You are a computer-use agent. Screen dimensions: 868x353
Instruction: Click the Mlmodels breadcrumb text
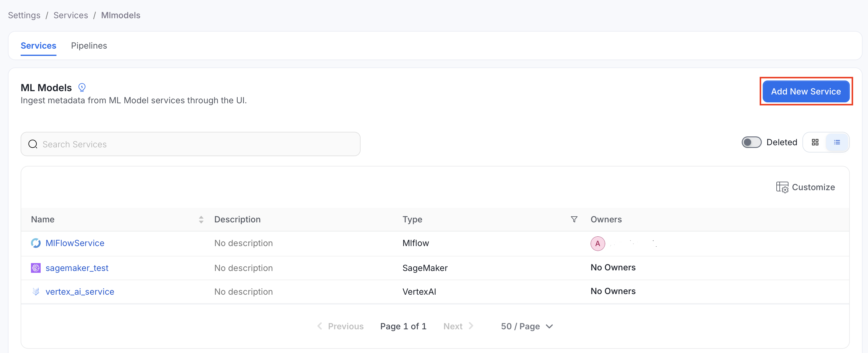(x=120, y=15)
